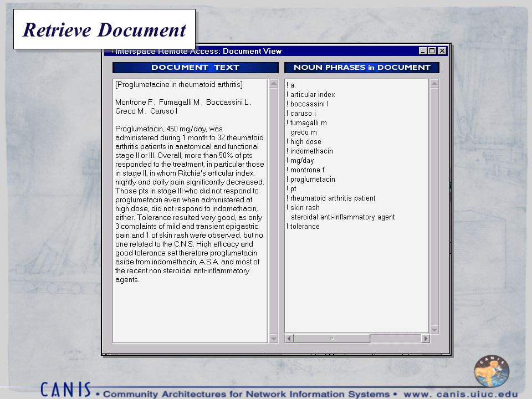This screenshot has height=399, width=532.
Task: Click the scroll-up arrow in the Noun Phrases pane
Action: tap(434, 84)
